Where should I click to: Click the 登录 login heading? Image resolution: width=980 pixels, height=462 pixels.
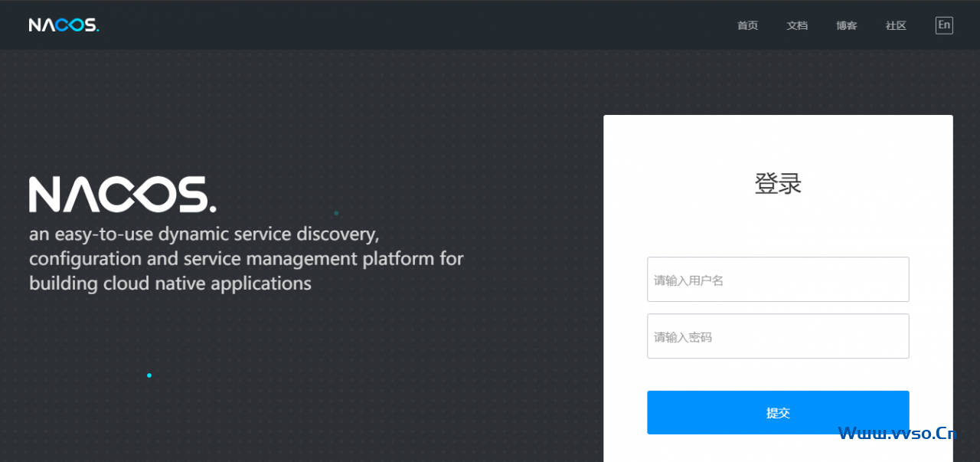coord(778,184)
